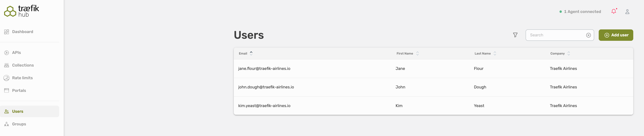Open the filter options for the users table
This screenshot has width=644, height=136.
pyautogui.click(x=515, y=35)
